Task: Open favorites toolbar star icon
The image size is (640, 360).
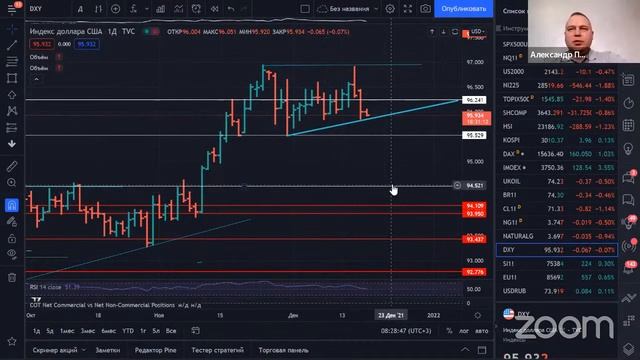Action: [x=12, y=341]
